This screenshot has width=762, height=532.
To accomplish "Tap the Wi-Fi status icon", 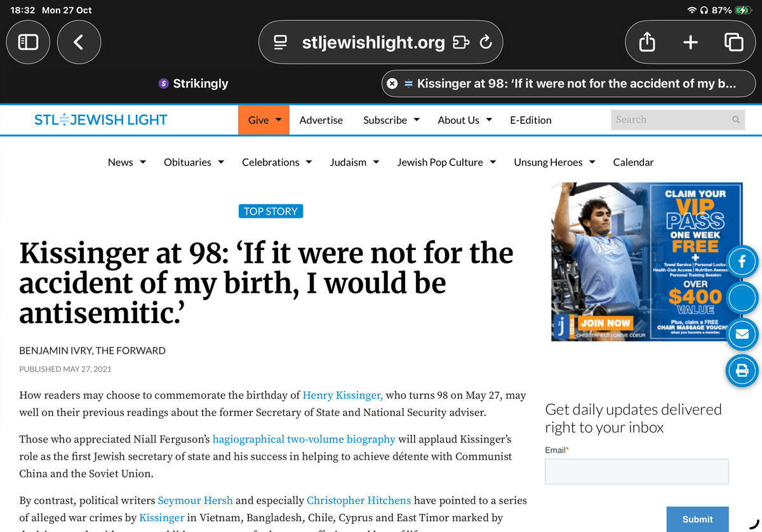I will pos(692,10).
